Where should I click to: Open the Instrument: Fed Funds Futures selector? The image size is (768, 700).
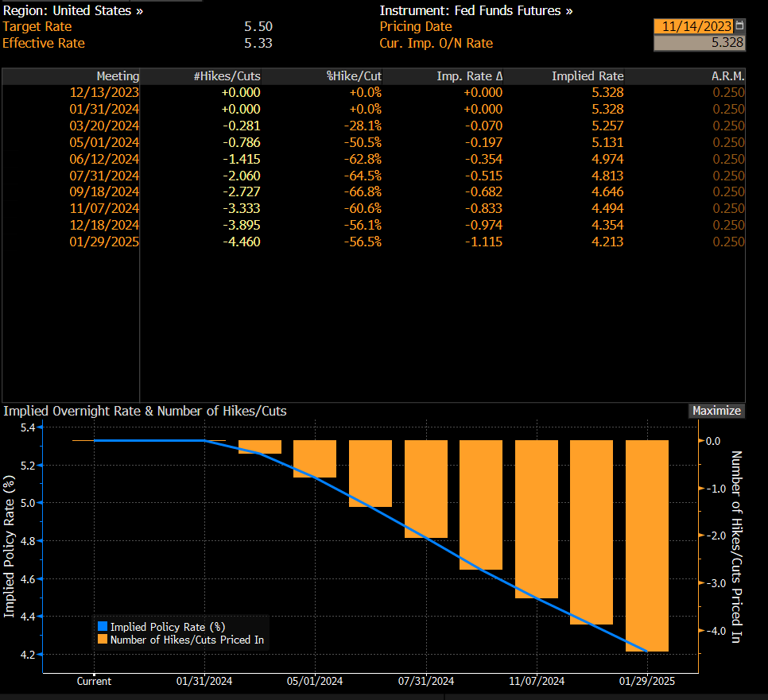(x=475, y=11)
